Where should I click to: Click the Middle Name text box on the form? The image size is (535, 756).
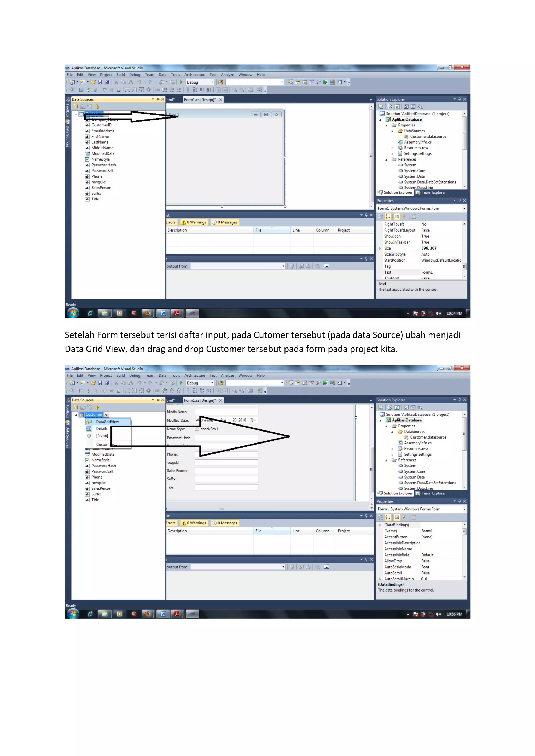point(226,412)
